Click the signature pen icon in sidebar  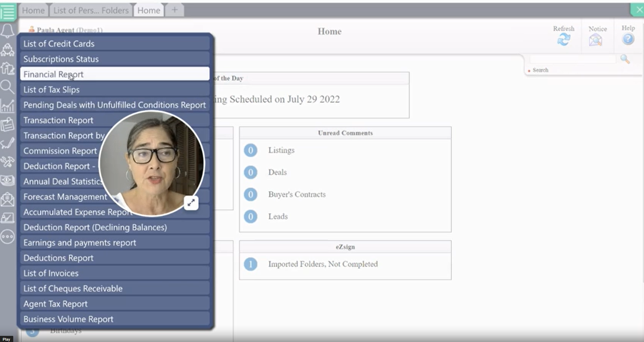click(x=7, y=144)
